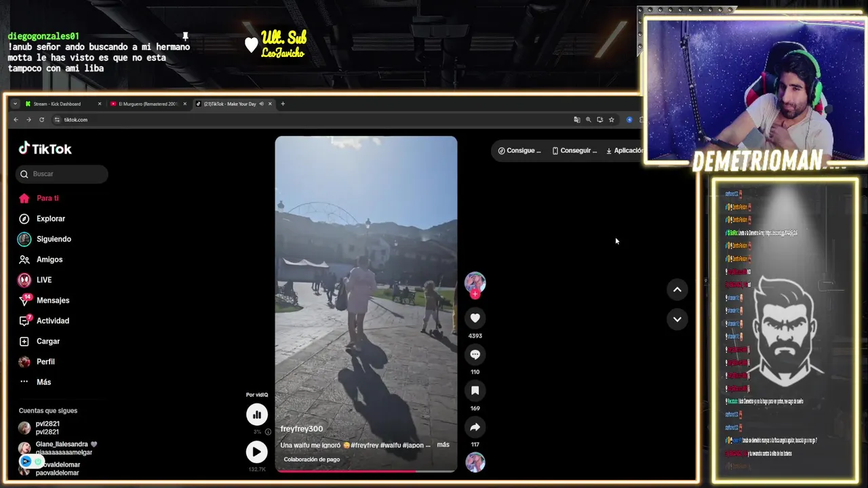Seek on the video progress bar
Image resolution: width=868 pixels, height=488 pixels.
coord(366,470)
